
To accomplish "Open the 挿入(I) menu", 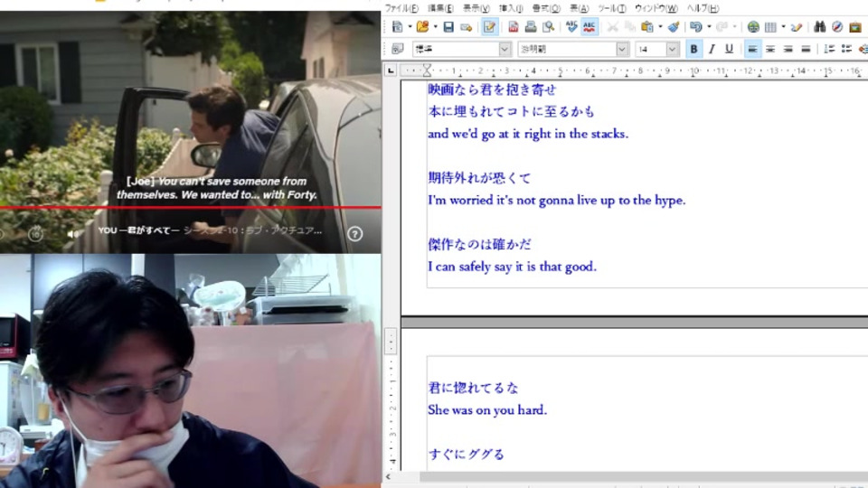I will [510, 8].
